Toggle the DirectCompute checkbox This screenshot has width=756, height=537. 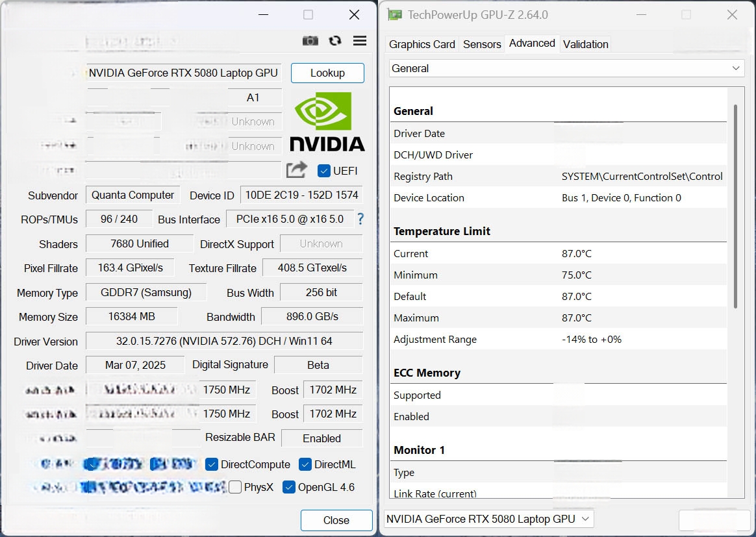point(211,464)
